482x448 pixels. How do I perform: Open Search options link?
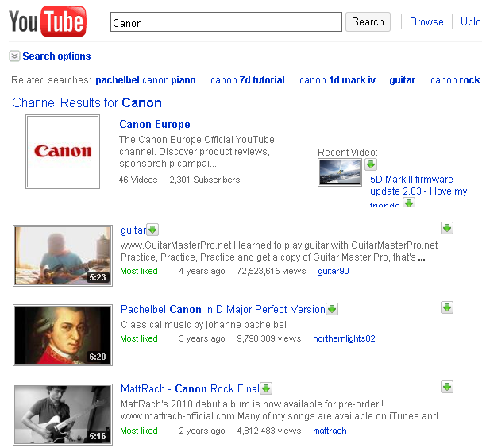click(56, 56)
